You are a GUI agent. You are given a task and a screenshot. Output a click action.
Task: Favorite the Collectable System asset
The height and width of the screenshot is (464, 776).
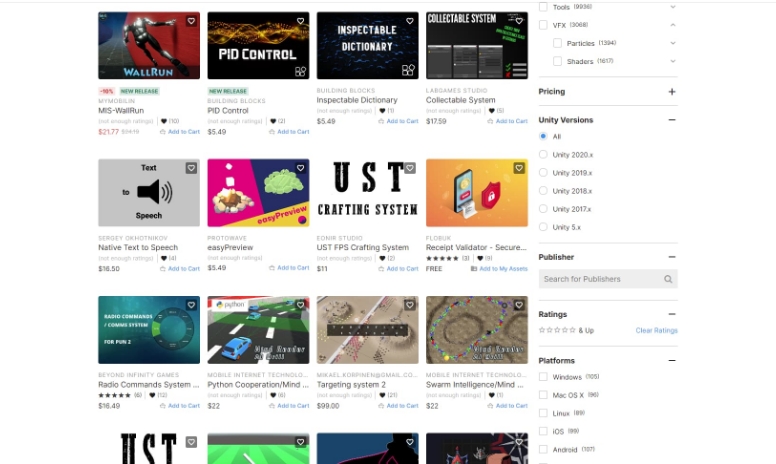519,21
